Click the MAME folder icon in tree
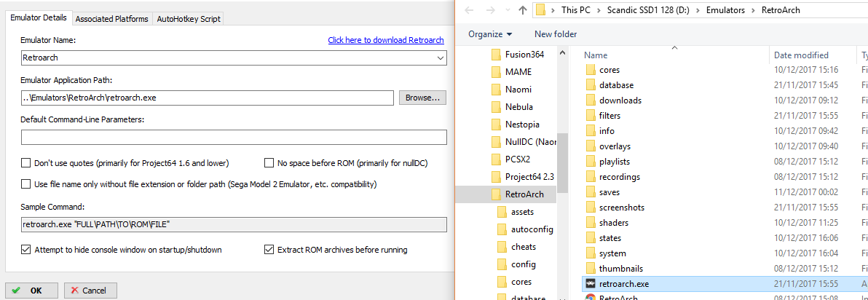The image size is (868, 300). [x=496, y=72]
